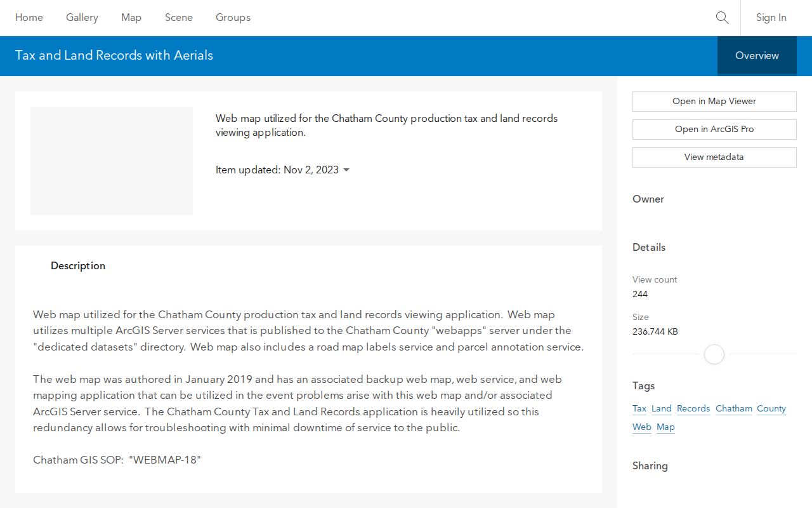This screenshot has width=812, height=508.
Task: Select the Web tag
Action: [642, 427]
